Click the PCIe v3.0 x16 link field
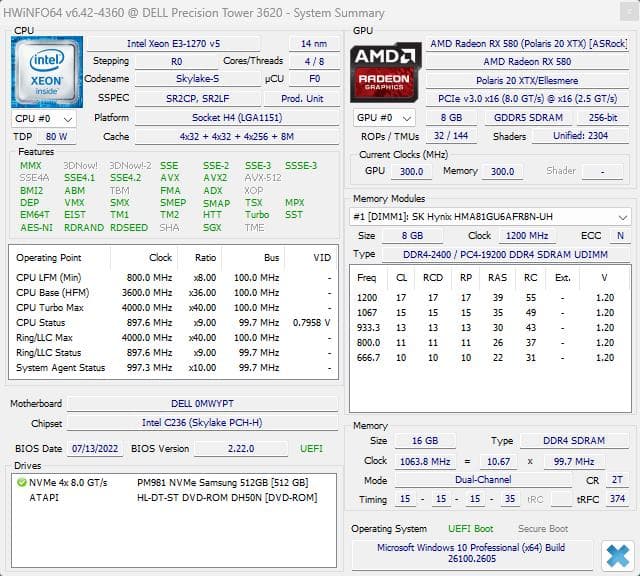This screenshot has height=576, width=640. 527,99
